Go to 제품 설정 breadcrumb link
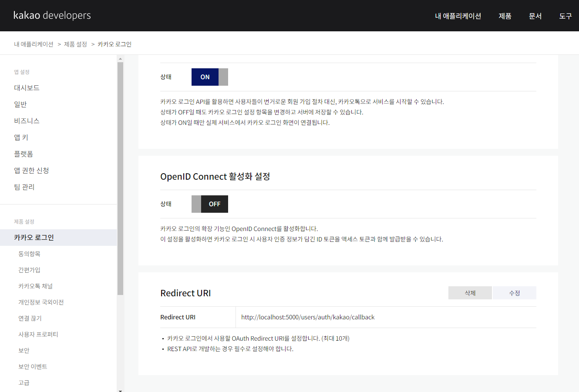The width and height of the screenshot is (579, 392). click(75, 44)
